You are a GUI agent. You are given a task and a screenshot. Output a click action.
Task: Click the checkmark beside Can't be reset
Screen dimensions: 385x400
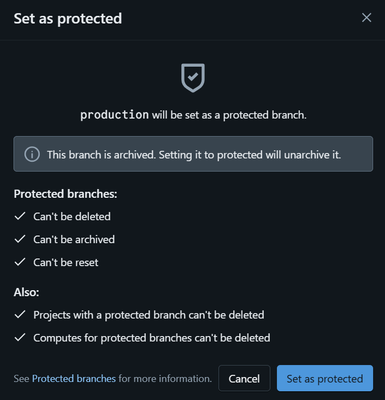[x=20, y=262]
